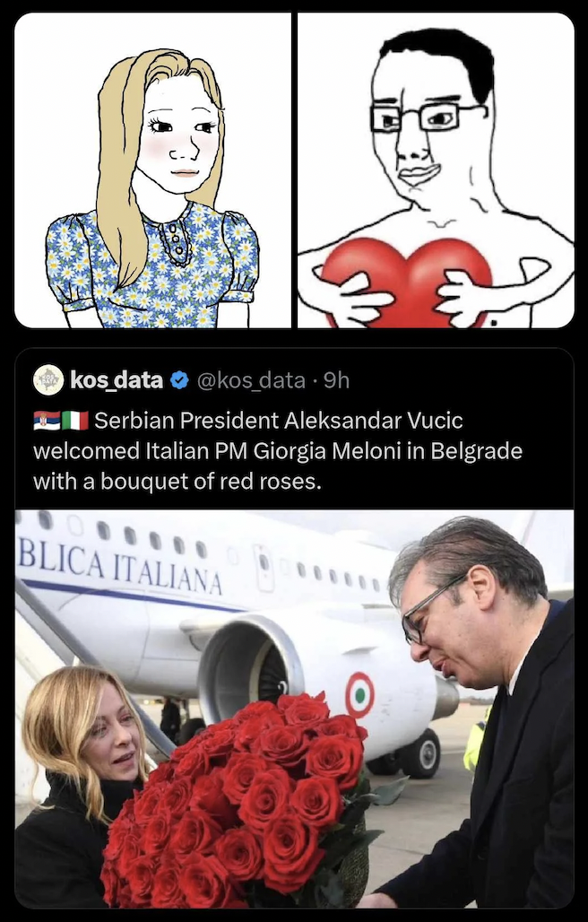Click the red heart in the cartoon
588x922 pixels.
tap(406, 281)
